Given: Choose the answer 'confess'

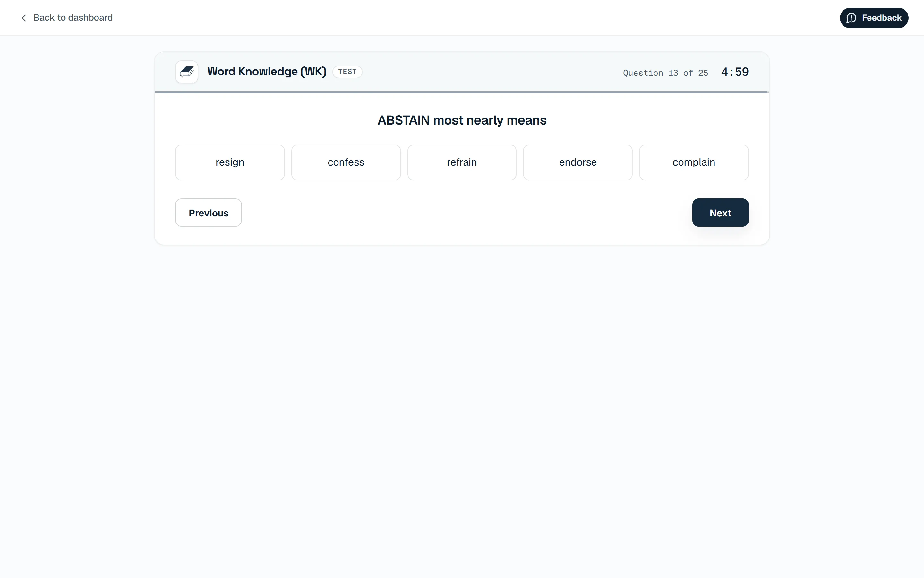Looking at the screenshot, I should (x=346, y=162).
